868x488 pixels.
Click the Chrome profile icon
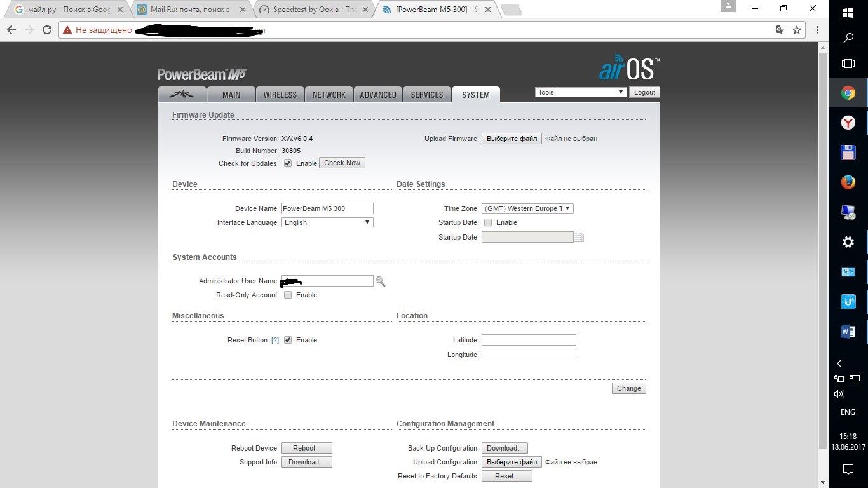click(x=728, y=6)
